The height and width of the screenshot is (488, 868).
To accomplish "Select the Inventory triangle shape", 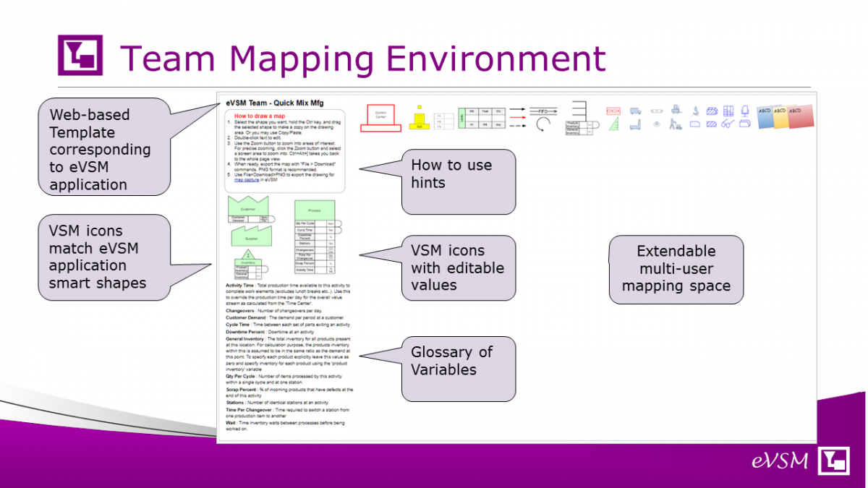I will pos(248,254).
